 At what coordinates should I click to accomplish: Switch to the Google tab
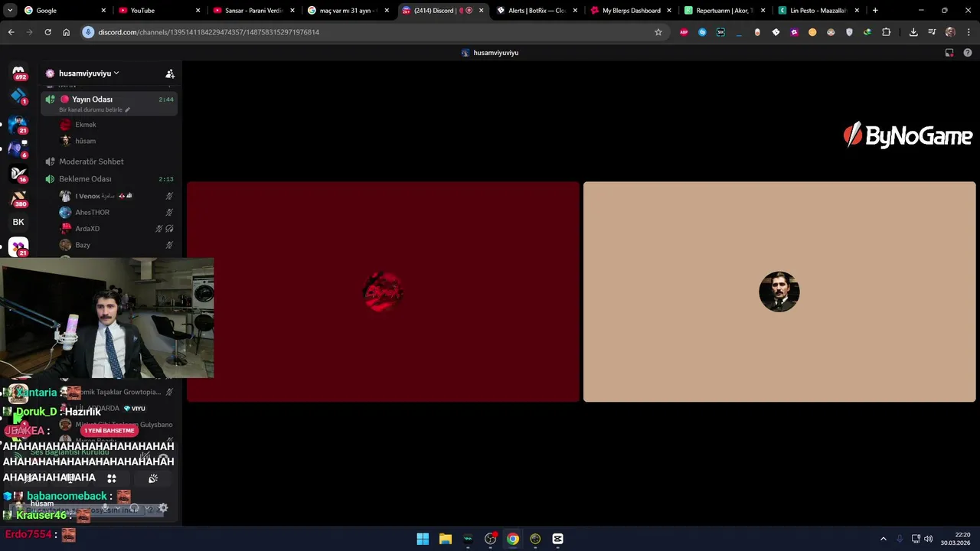(x=66, y=11)
